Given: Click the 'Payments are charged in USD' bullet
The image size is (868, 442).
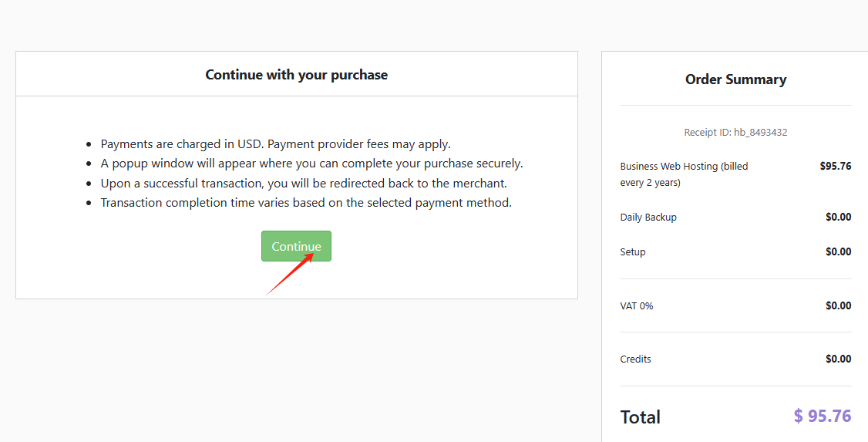Looking at the screenshot, I should point(275,144).
